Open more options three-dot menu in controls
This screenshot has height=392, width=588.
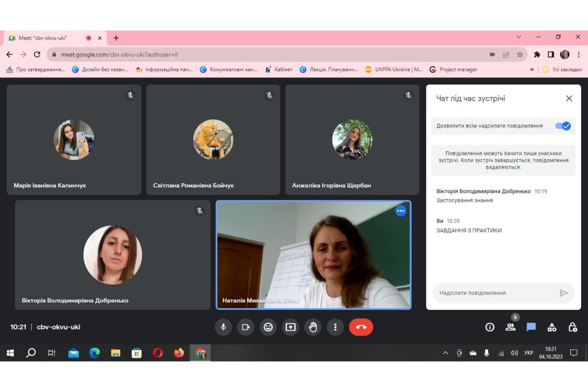point(336,327)
